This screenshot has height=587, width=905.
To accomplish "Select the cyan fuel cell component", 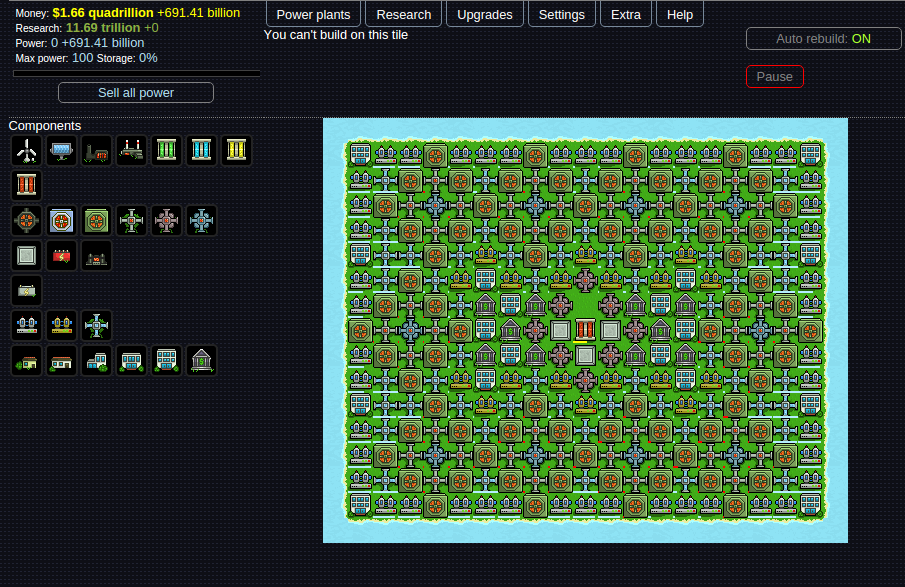I will (201, 151).
